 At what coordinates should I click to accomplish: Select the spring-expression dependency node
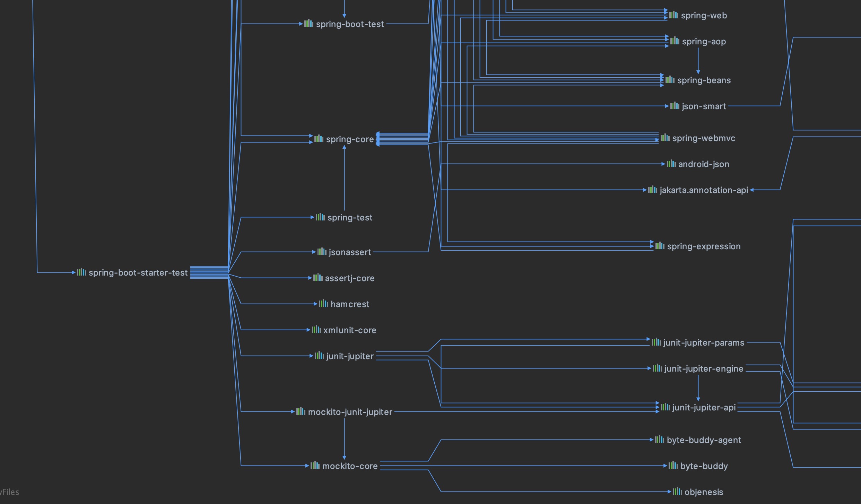tap(704, 246)
